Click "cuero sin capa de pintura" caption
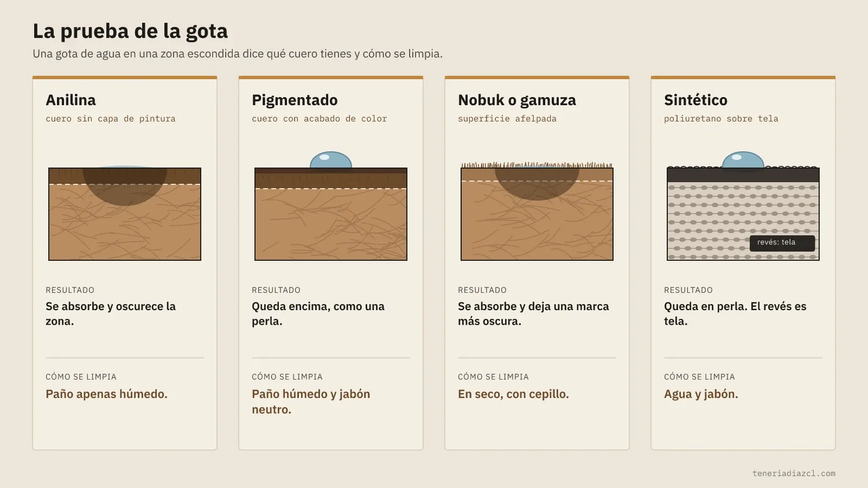The height and width of the screenshot is (488, 868). tap(111, 119)
